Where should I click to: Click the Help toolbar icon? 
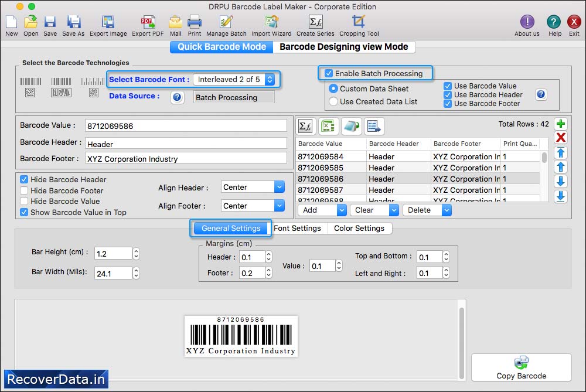click(554, 22)
